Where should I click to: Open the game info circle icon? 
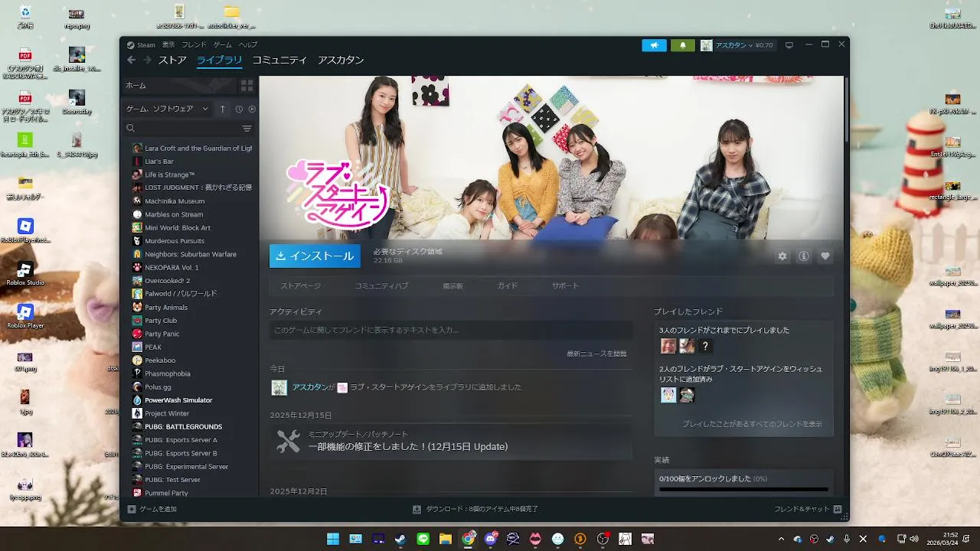pos(804,256)
